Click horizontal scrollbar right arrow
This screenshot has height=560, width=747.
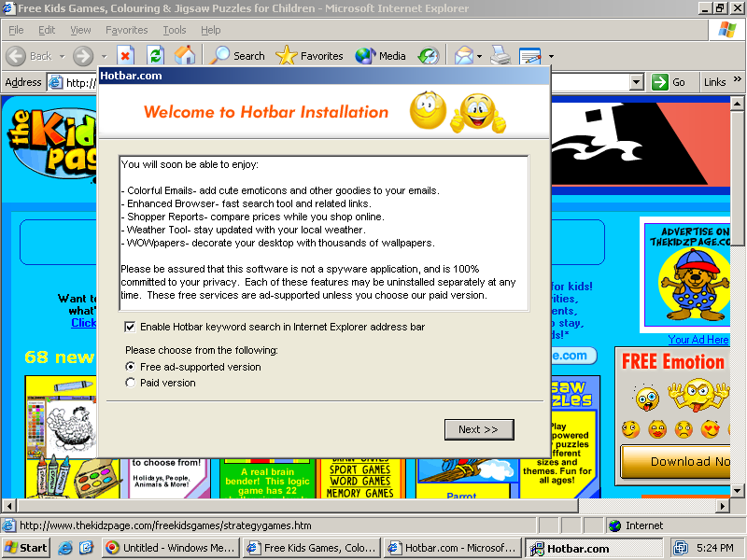(x=723, y=505)
